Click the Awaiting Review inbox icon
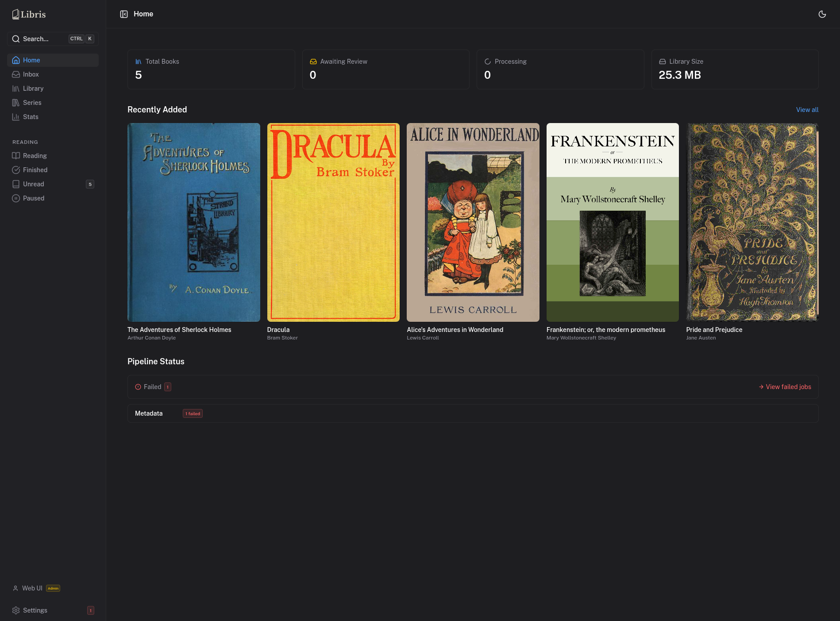The image size is (840, 621). pos(313,62)
